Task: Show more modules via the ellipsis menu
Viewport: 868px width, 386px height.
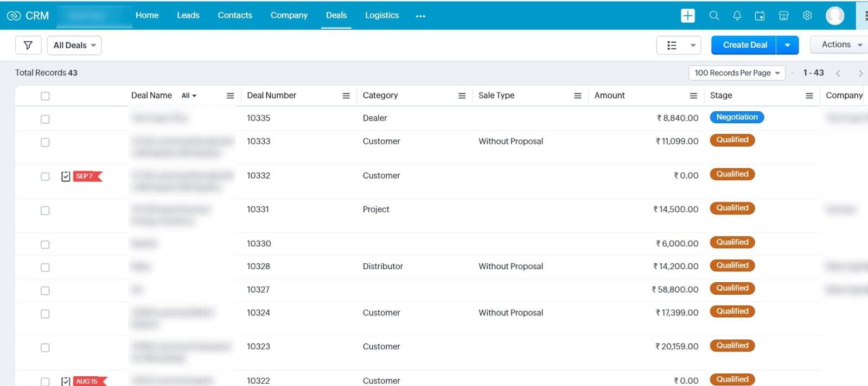Action: click(x=420, y=16)
